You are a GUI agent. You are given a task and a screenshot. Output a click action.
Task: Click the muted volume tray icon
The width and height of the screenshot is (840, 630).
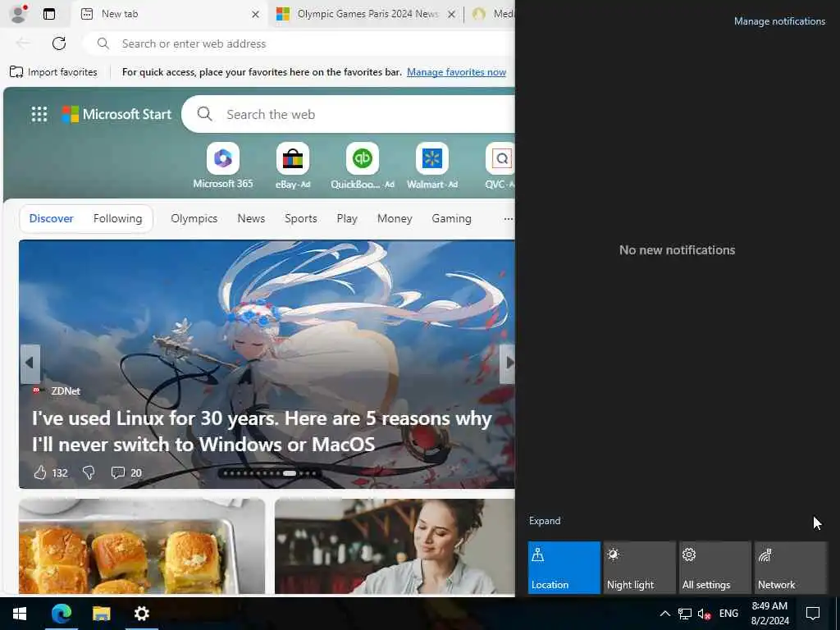[x=704, y=614]
